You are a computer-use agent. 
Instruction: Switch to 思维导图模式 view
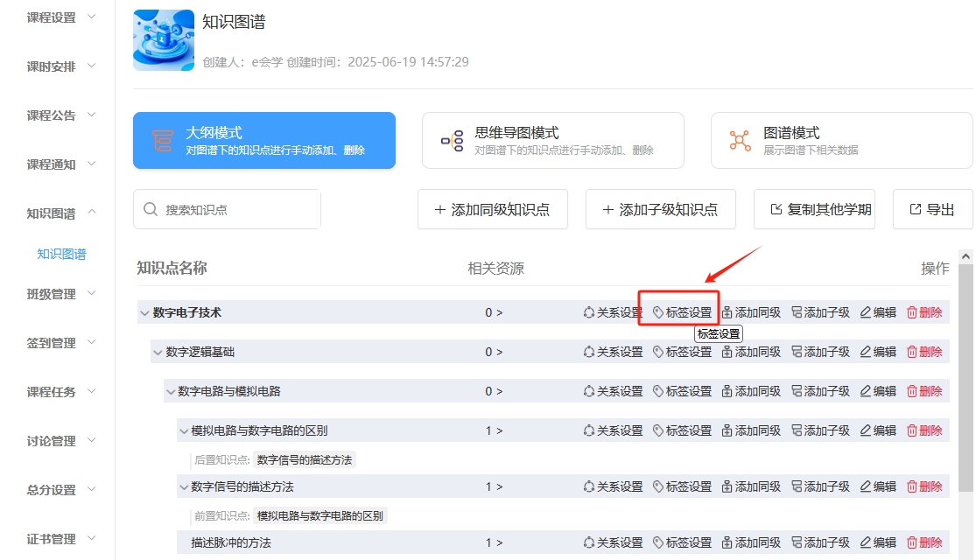tap(552, 140)
